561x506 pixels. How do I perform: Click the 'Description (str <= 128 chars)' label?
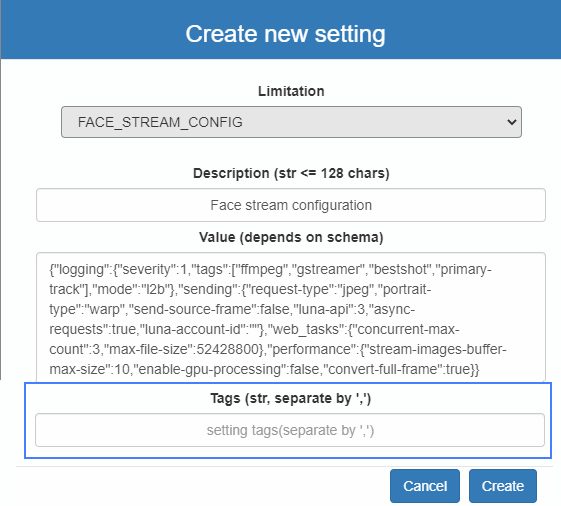[291, 173]
